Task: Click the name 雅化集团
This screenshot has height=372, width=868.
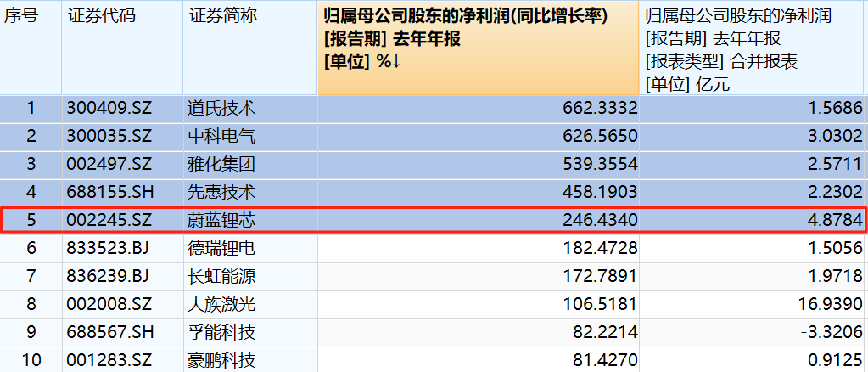Action: pos(221,165)
